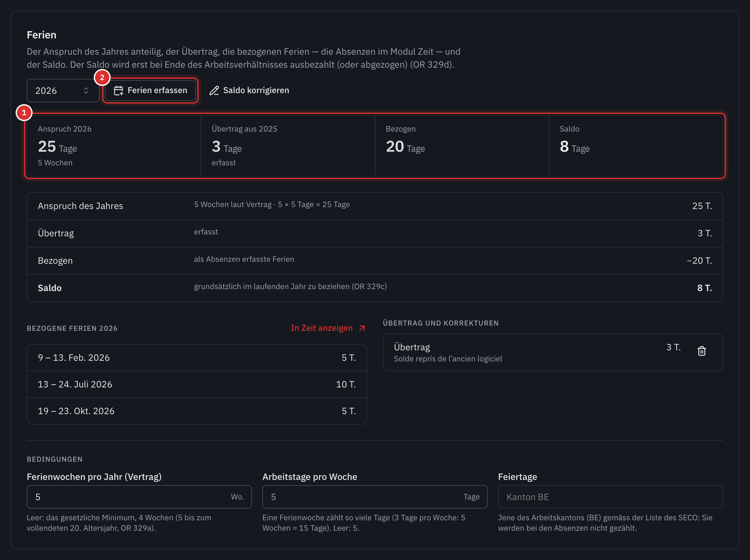Click the BEZOGENE FERIEN 2026 heading
The image size is (750, 560).
72,328
